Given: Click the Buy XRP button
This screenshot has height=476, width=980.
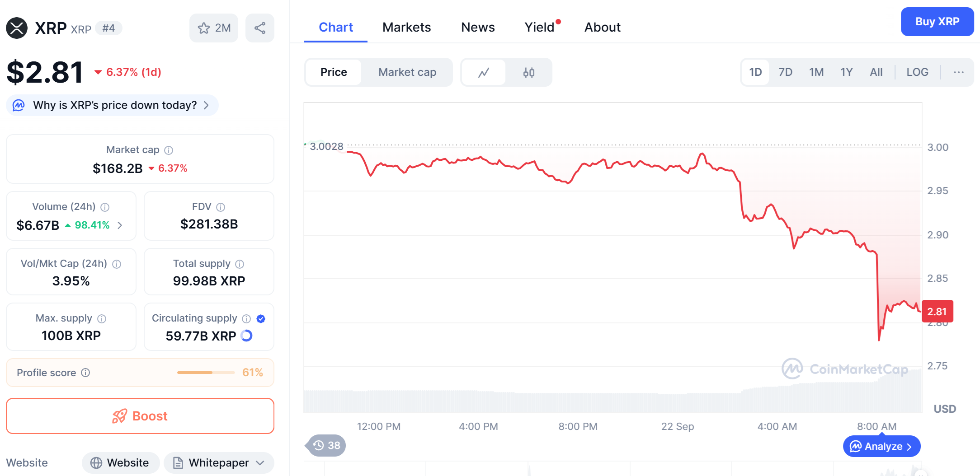Looking at the screenshot, I should click(937, 22).
